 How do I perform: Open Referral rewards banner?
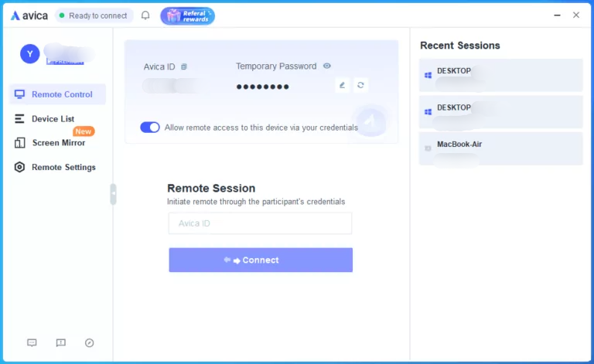[187, 16]
